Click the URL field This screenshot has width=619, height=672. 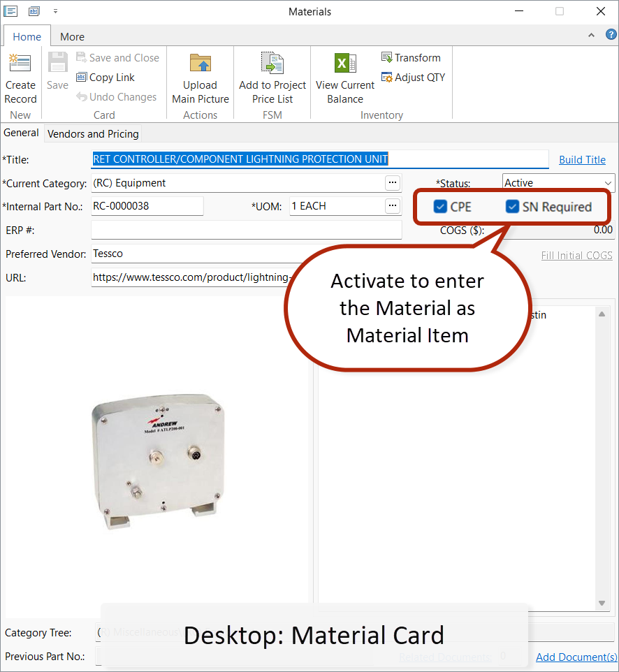point(192,277)
